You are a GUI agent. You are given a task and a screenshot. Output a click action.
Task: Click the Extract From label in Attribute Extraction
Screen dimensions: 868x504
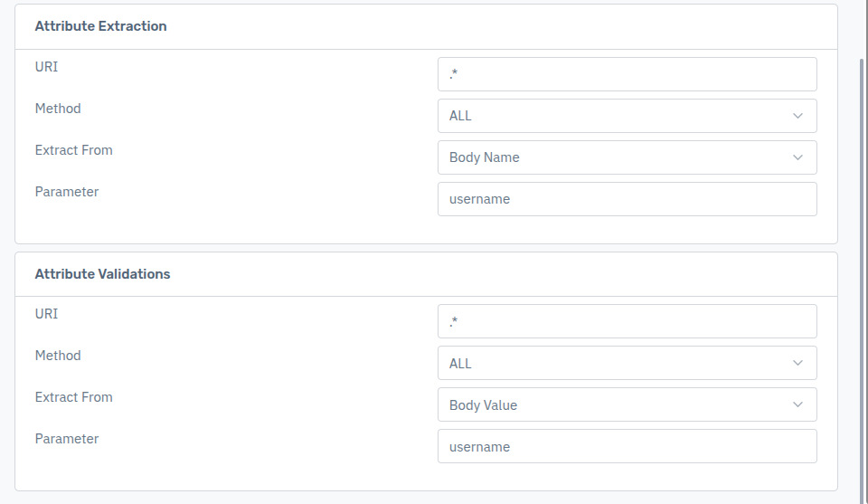coord(73,150)
